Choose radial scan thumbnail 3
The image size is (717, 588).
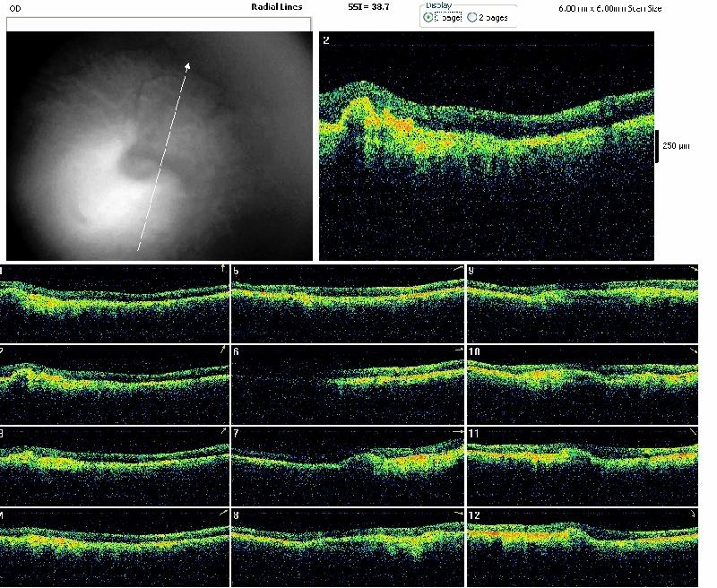pos(115,465)
